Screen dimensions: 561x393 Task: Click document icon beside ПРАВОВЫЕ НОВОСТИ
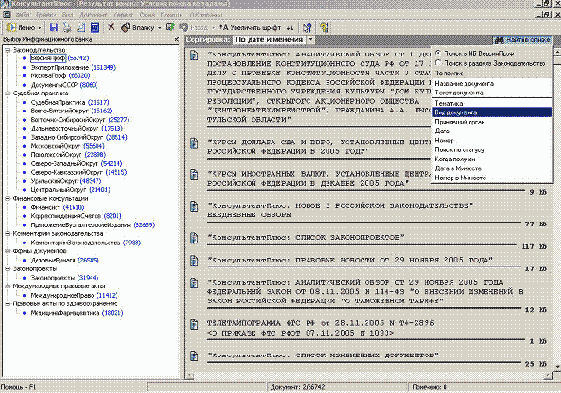pos(194,261)
